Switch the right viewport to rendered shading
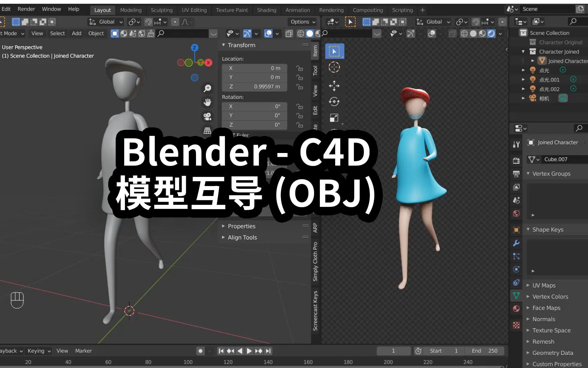 (491, 33)
